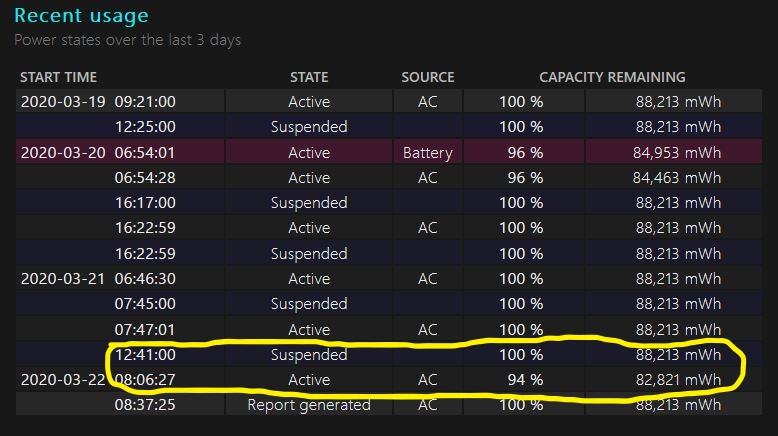778x436 pixels.
Task: Click the START TIME column header
Action: point(58,77)
